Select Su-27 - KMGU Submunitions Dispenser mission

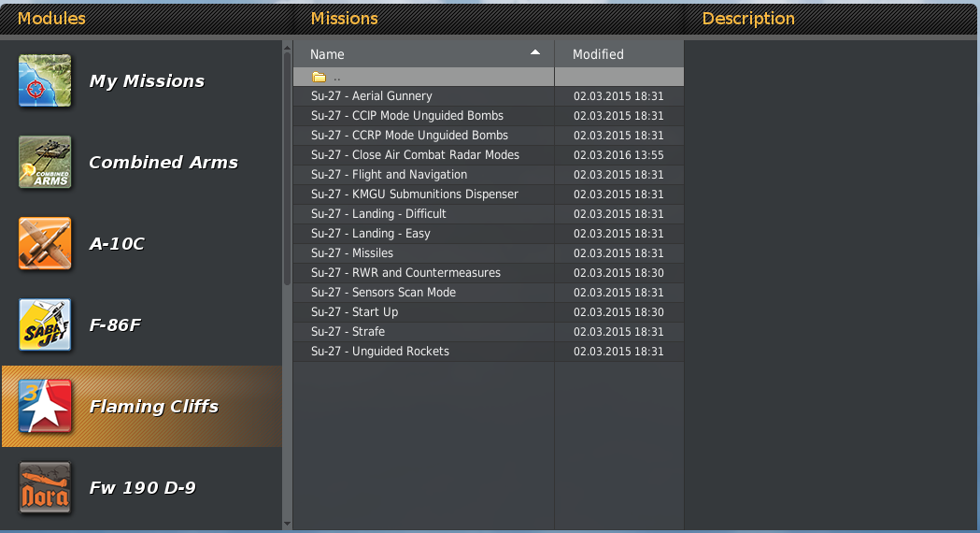(x=415, y=194)
